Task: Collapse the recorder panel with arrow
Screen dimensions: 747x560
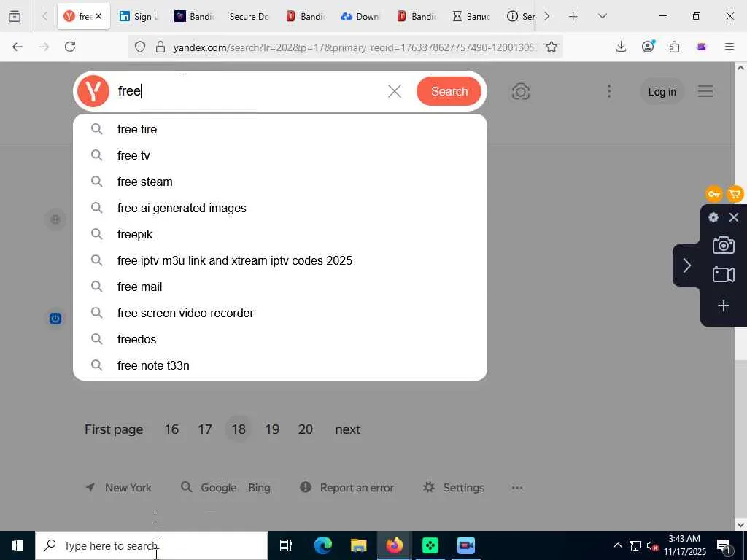Action: coord(686,265)
